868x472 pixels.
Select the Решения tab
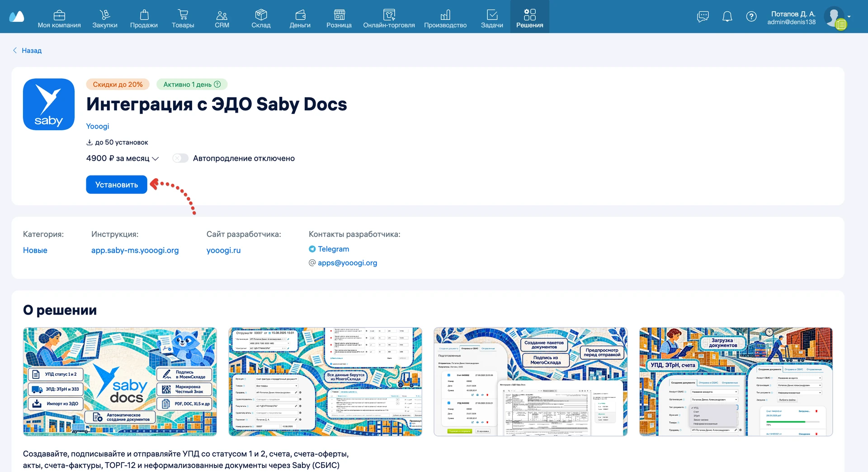pos(530,17)
